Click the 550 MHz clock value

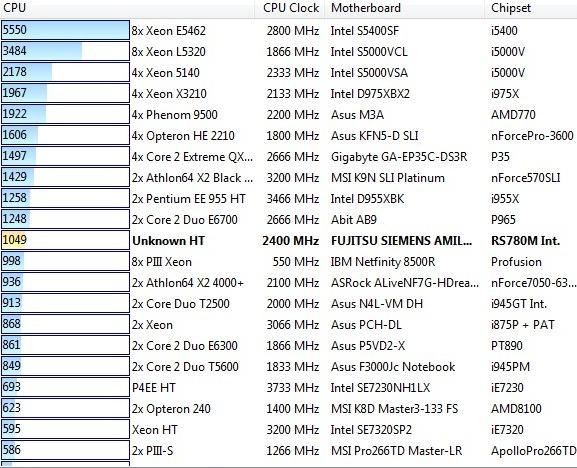click(x=296, y=262)
